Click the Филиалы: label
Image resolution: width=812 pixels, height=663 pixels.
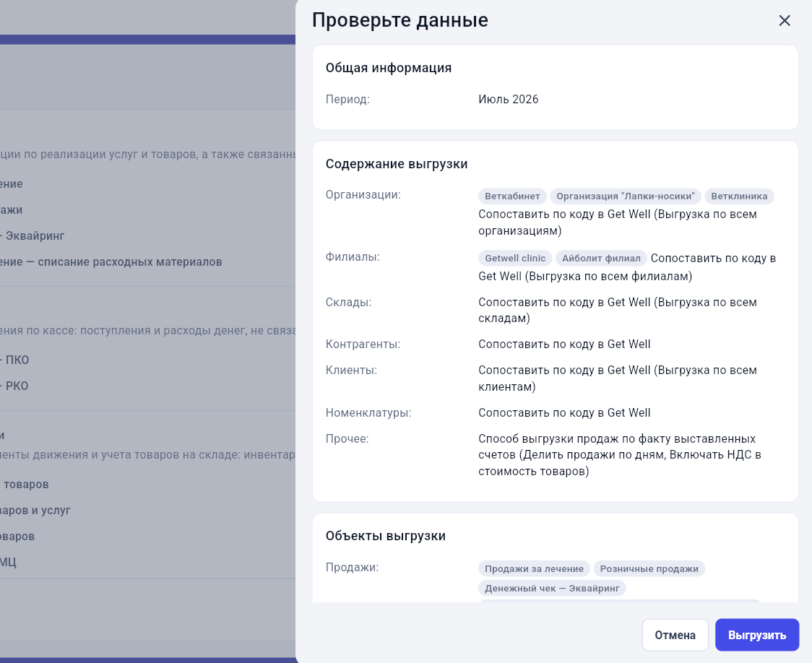click(x=353, y=257)
